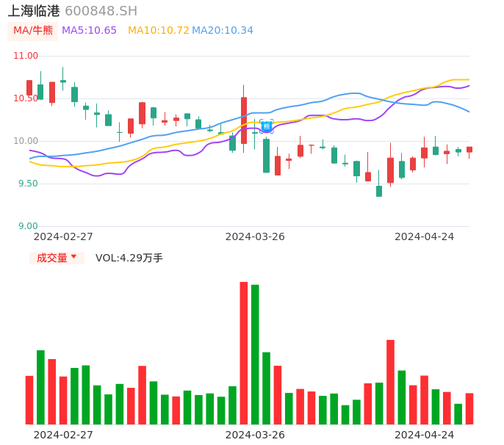Click the blue bear marker on the chart
The height and width of the screenshot is (445, 504).
point(267,126)
